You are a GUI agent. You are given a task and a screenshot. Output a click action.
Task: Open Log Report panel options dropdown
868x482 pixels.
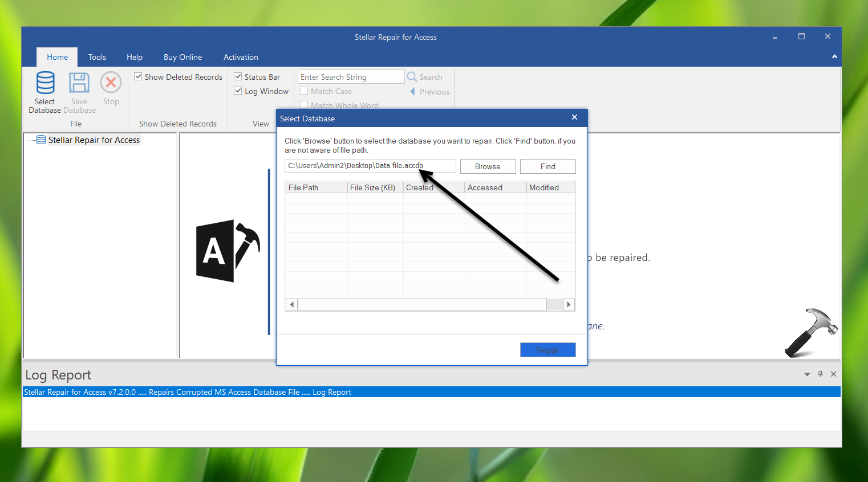pos(807,374)
